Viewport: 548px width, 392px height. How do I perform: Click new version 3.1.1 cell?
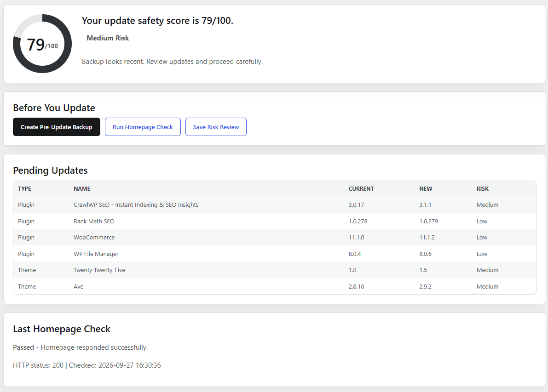(425, 205)
